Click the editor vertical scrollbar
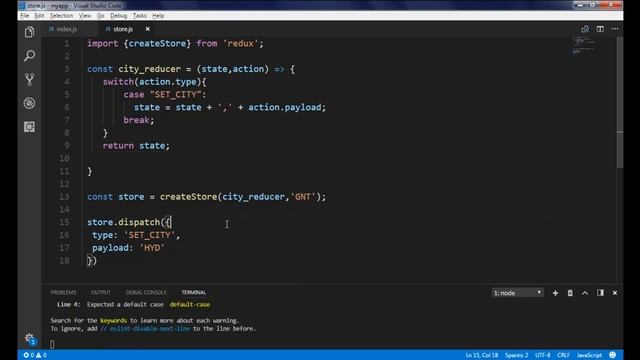Viewport: 640px width, 360px height. pos(620,102)
